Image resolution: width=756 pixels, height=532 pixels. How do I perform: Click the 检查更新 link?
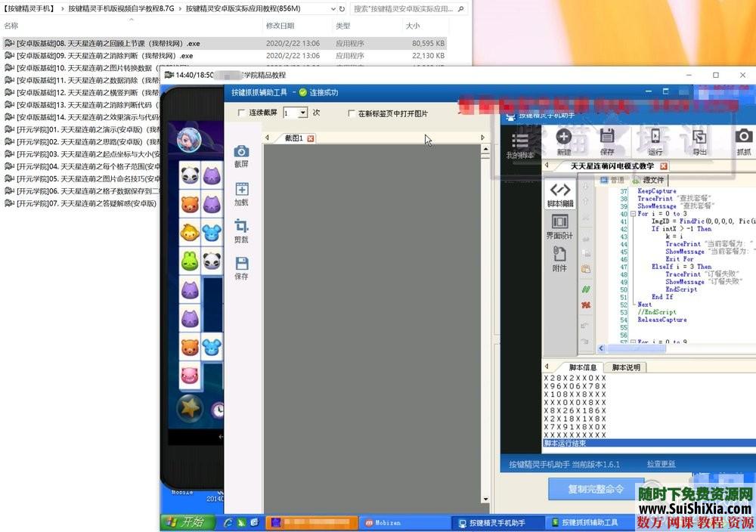click(661, 464)
